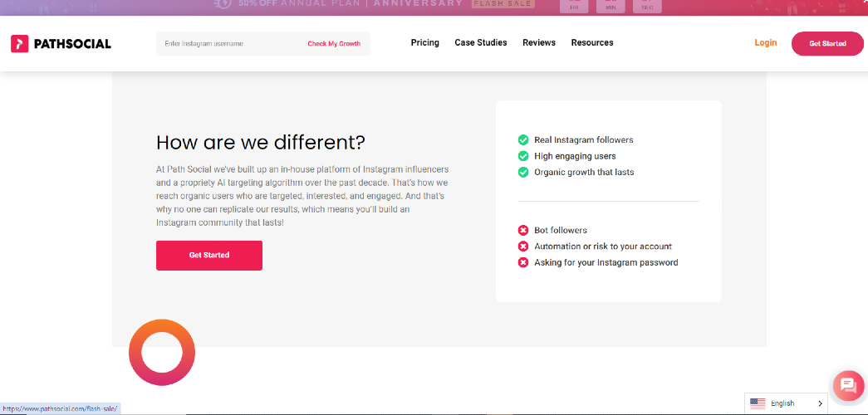Open the Resources menu item

click(x=591, y=42)
